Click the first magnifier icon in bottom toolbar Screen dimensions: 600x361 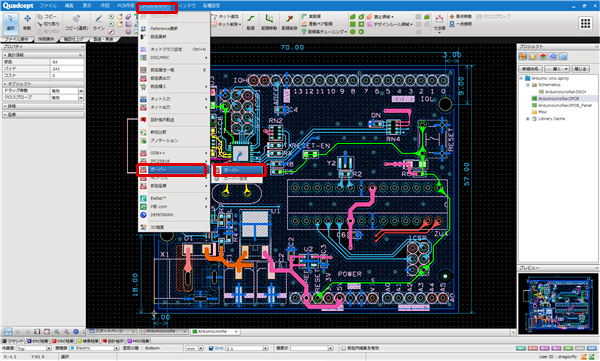[x=57, y=332]
